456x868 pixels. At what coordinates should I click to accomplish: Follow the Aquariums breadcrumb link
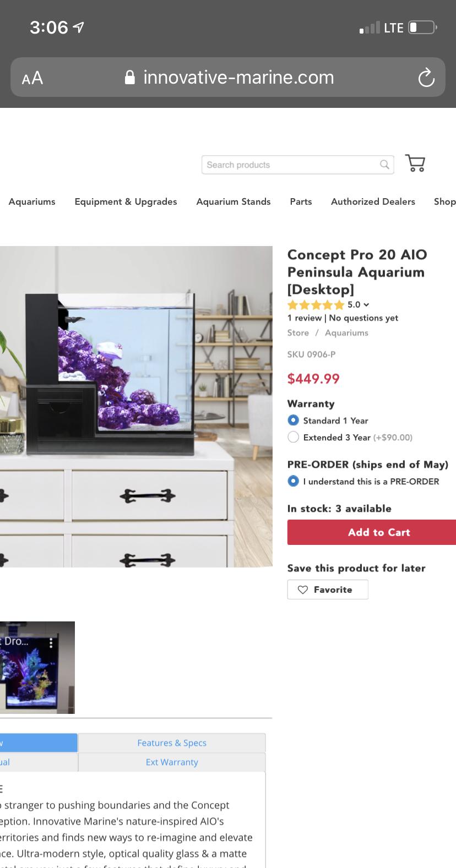coord(346,332)
